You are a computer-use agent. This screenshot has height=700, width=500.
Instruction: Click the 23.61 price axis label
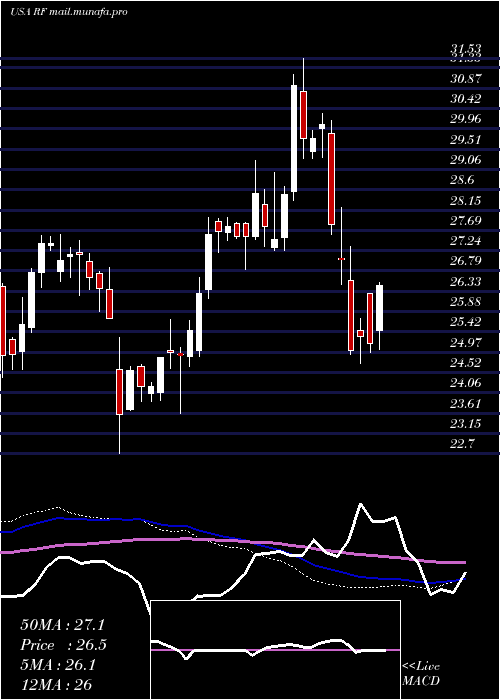pyautogui.click(x=466, y=404)
